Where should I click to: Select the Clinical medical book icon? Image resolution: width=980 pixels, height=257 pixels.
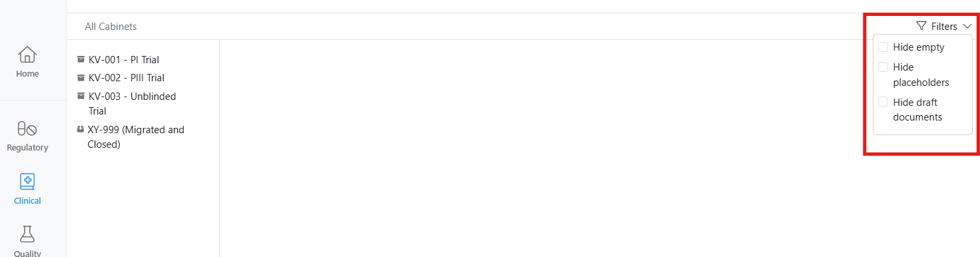pos(27,182)
